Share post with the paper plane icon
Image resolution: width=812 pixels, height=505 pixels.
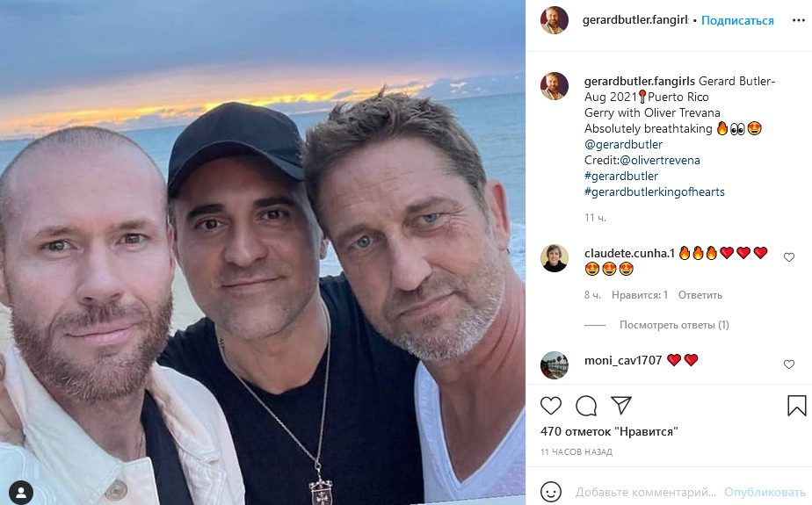tap(621, 406)
